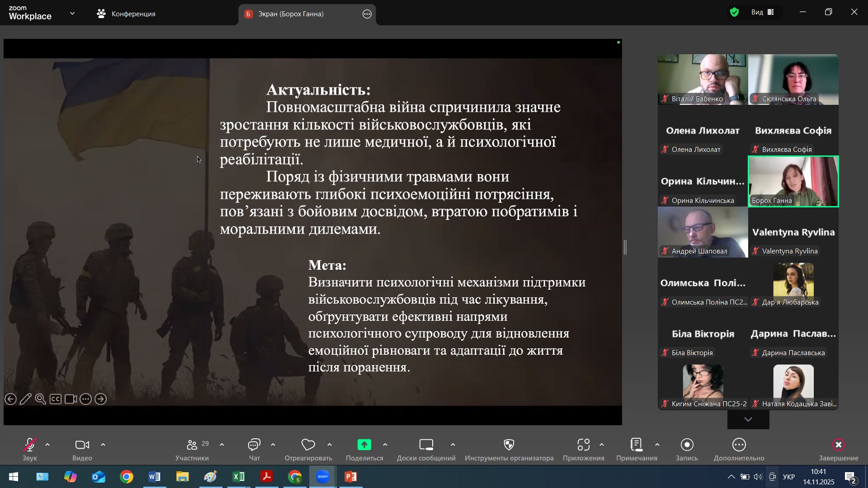The width and height of the screenshot is (868, 488).
Task: Expand audio options arrow beside Звук
Action: [47, 445]
